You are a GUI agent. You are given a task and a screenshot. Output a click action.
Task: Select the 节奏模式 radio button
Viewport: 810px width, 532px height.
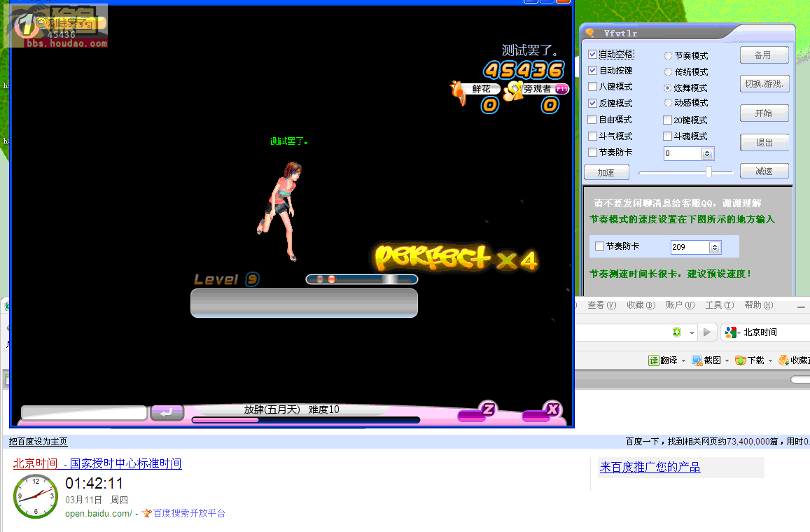tap(668, 55)
